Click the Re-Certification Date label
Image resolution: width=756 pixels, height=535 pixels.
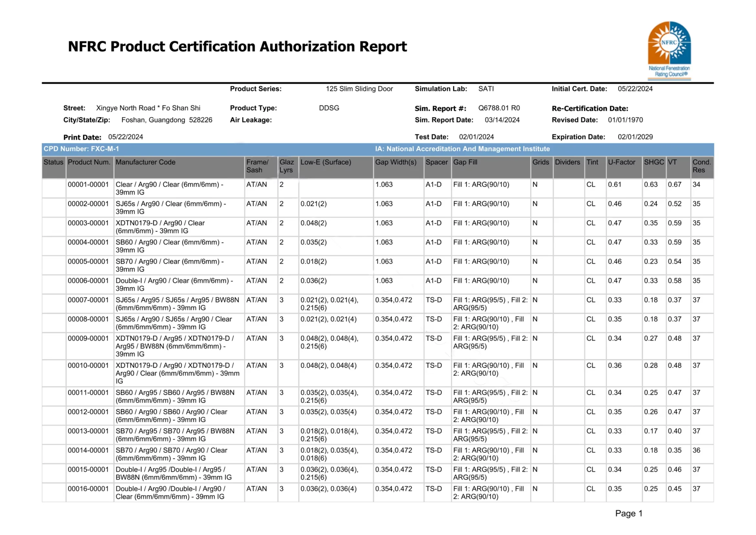click(590, 108)
